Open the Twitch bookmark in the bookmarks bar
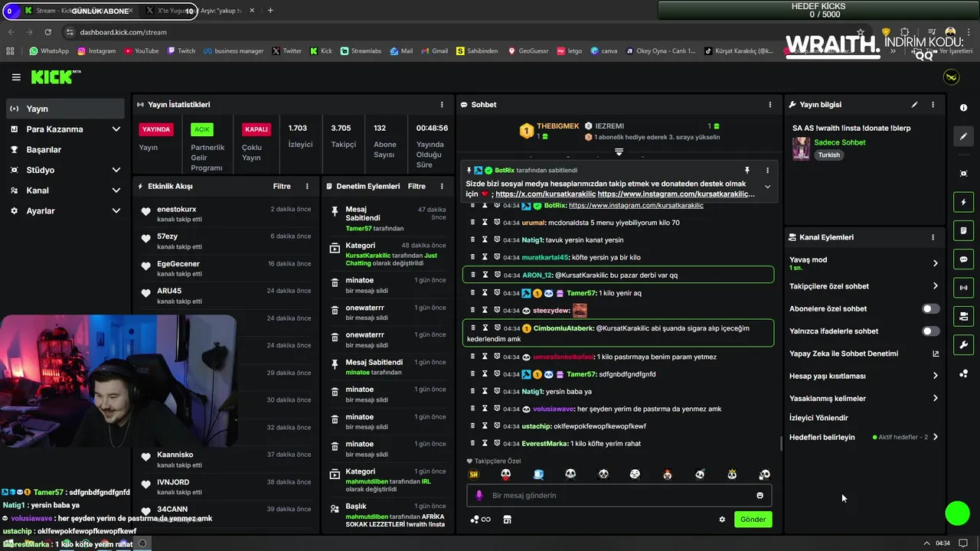The width and height of the screenshot is (980, 551). coord(181,51)
